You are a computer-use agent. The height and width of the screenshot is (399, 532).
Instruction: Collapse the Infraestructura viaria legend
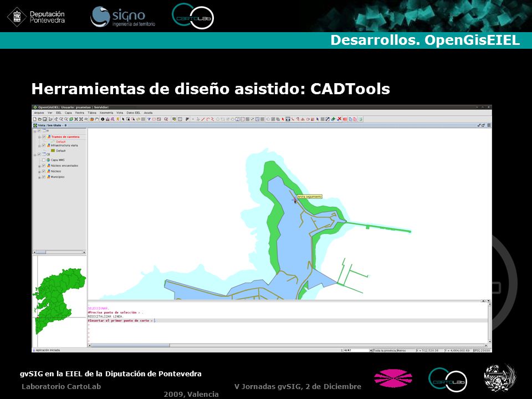pyautogui.click(x=39, y=146)
